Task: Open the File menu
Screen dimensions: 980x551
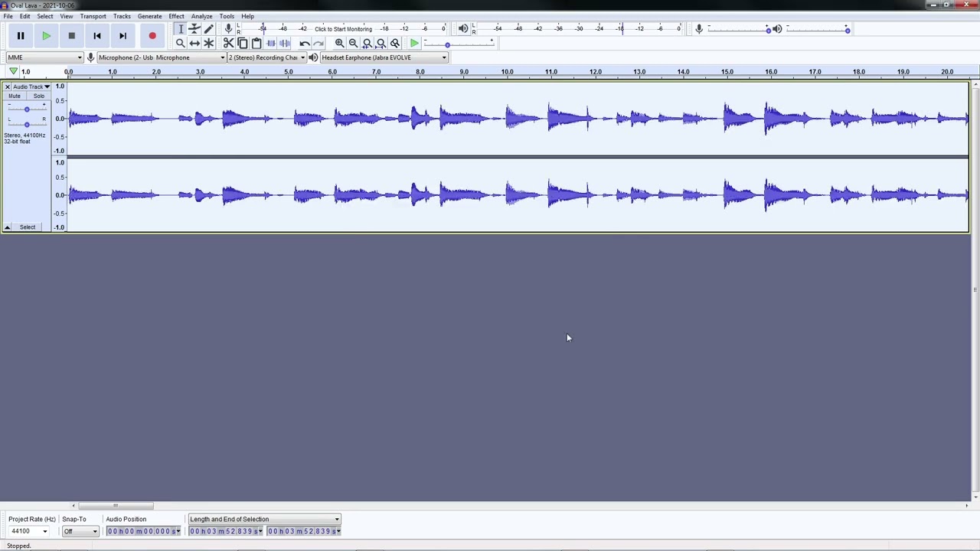Action: (x=8, y=16)
